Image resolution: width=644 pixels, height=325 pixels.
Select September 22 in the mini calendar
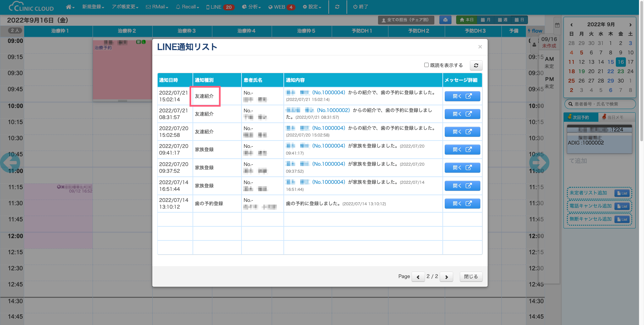click(610, 71)
